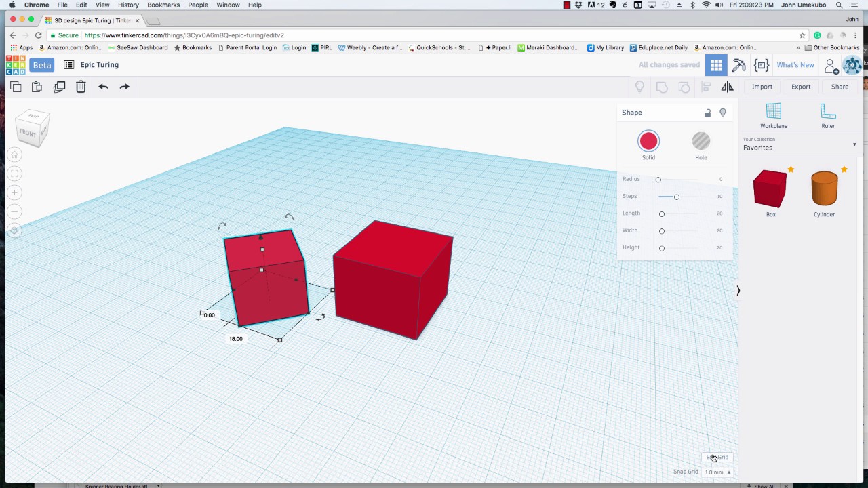Click the Align tool icon
Screen dimensions: 868x488
click(x=706, y=87)
